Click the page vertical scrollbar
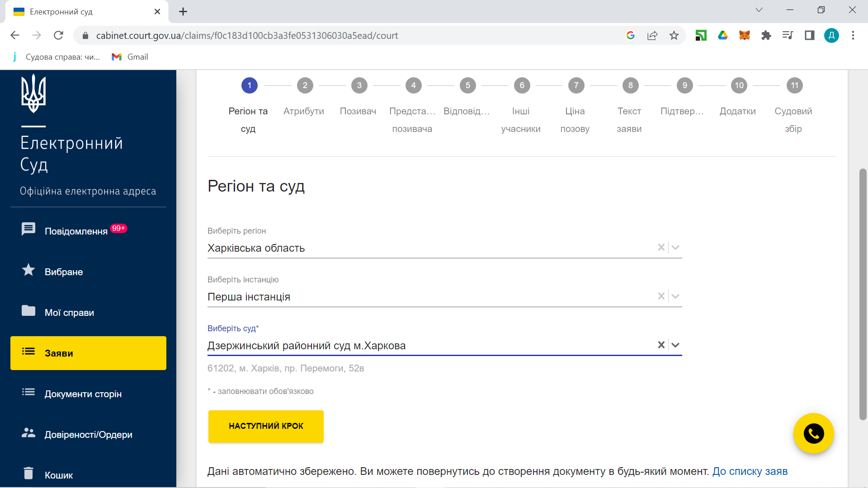The image size is (868, 488). click(x=863, y=294)
